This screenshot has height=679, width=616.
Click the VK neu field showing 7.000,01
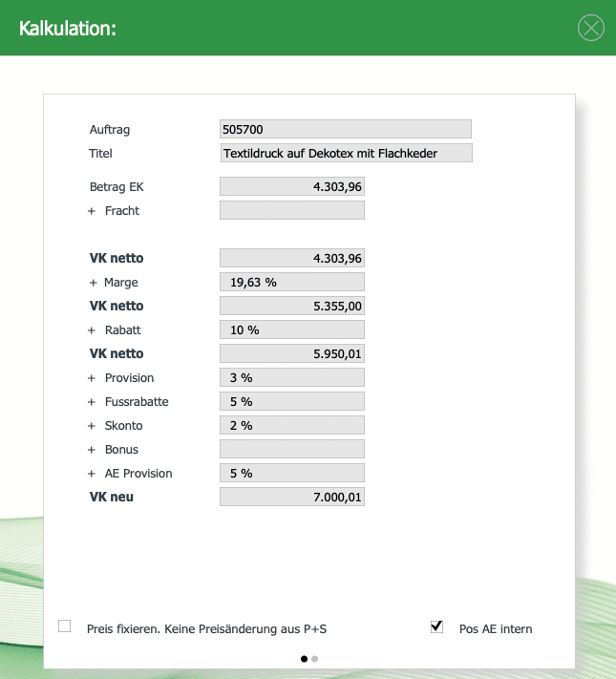(x=291, y=498)
